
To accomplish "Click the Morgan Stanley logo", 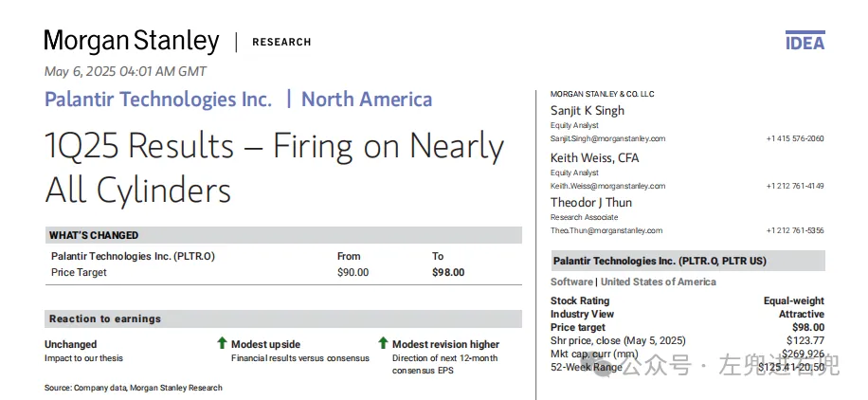I will [131, 41].
